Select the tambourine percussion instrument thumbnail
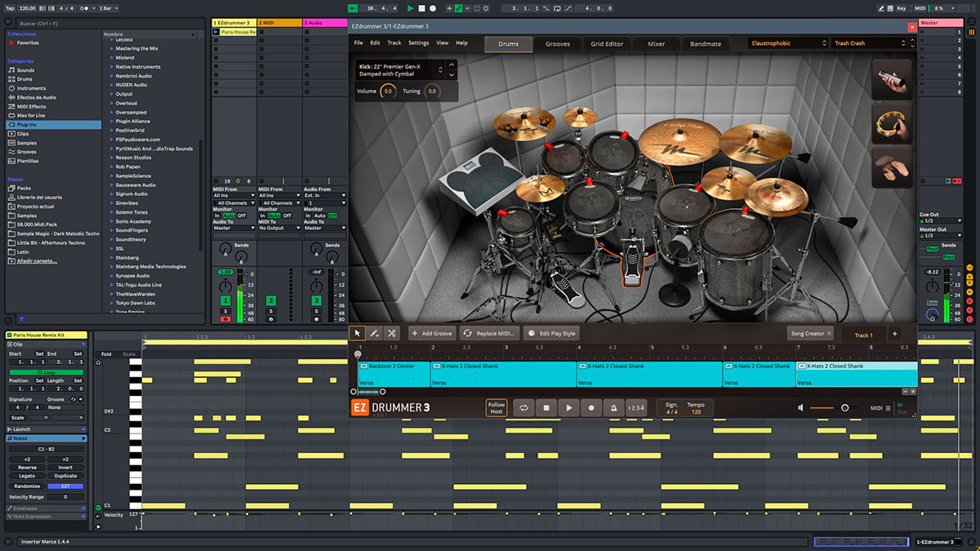Viewport: 980px width, 551px height. click(892, 123)
